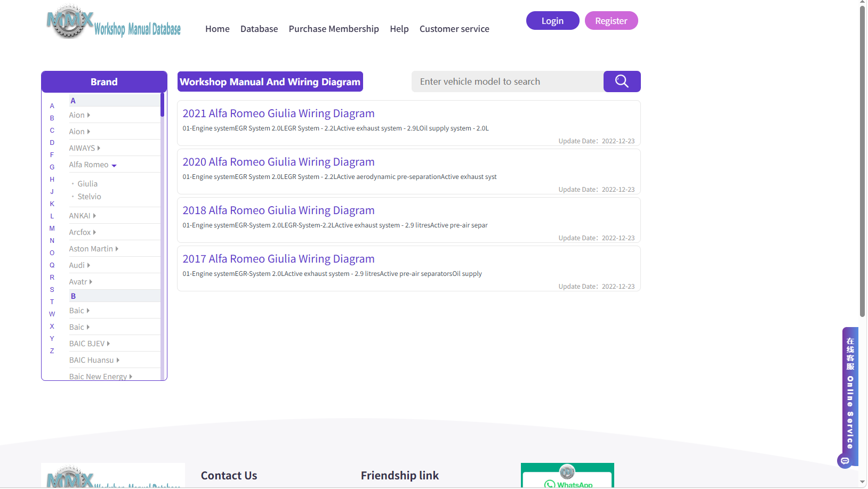Jump to brands starting with X

[x=52, y=327]
